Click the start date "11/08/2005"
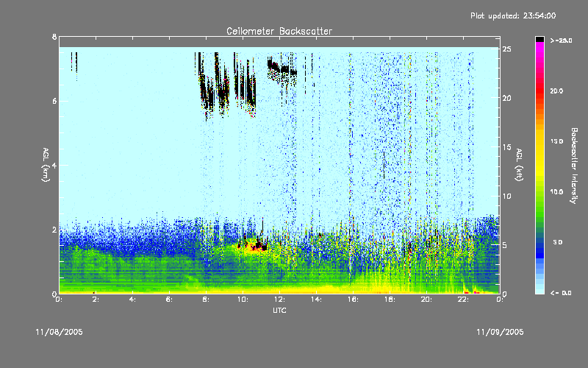 tap(60, 332)
